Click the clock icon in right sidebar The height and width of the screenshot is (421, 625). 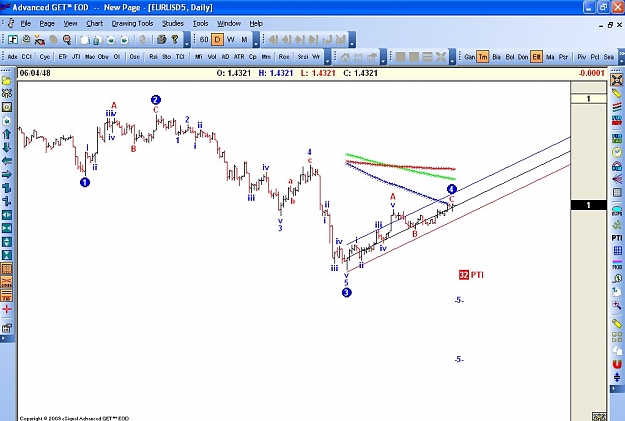click(617, 152)
